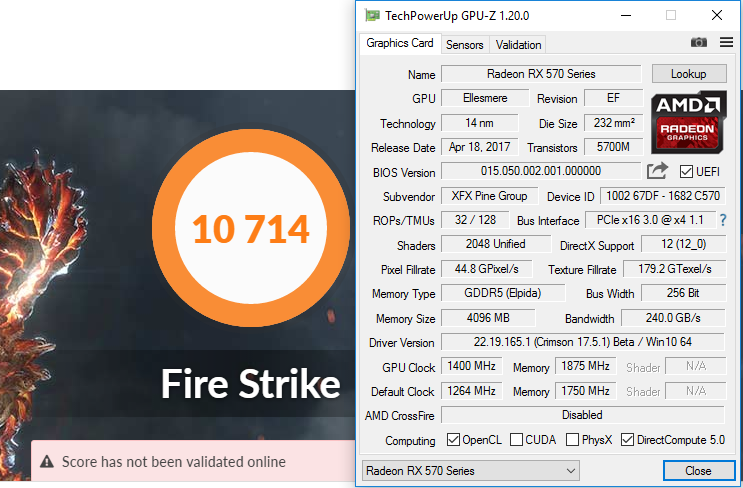
Task: Click the Bus Interface field PCIe x16 3.0 @ x4 1.1
Action: (650, 220)
